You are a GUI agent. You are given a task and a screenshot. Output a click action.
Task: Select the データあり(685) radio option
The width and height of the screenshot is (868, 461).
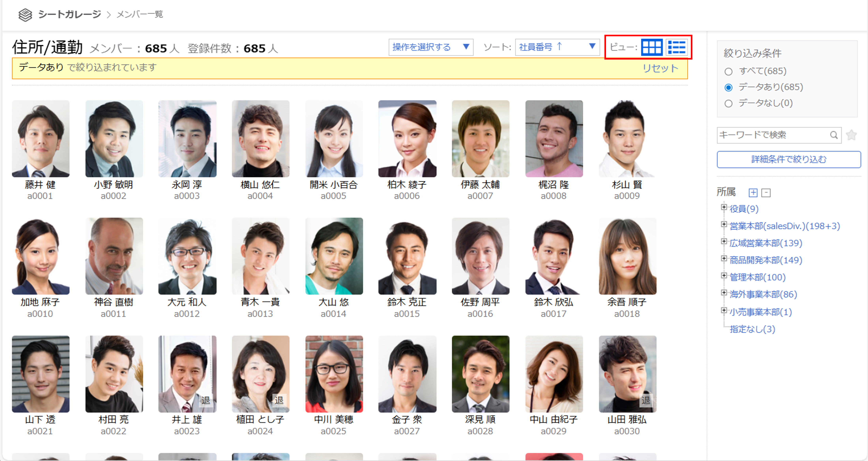729,88
